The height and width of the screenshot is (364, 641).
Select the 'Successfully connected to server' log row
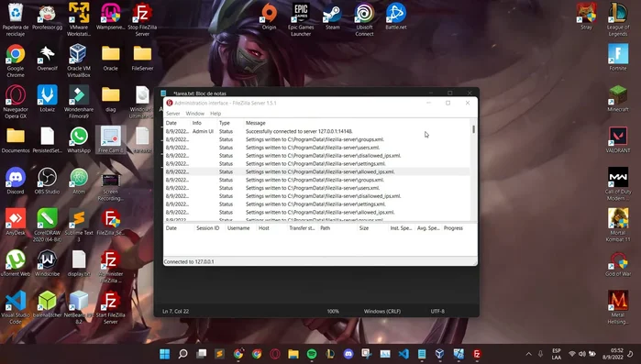click(316, 131)
